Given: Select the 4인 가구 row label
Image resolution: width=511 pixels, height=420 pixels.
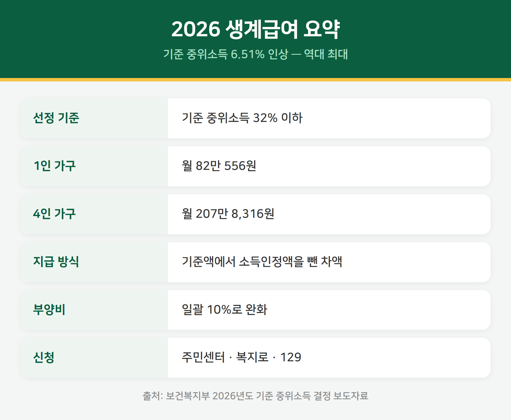Looking at the screenshot, I should 55,214.
